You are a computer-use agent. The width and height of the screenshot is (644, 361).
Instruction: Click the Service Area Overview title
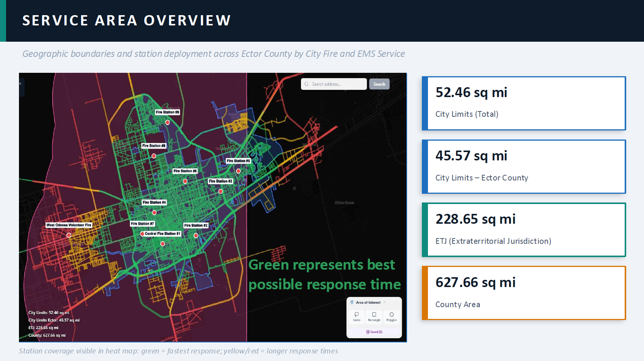[127, 20]
